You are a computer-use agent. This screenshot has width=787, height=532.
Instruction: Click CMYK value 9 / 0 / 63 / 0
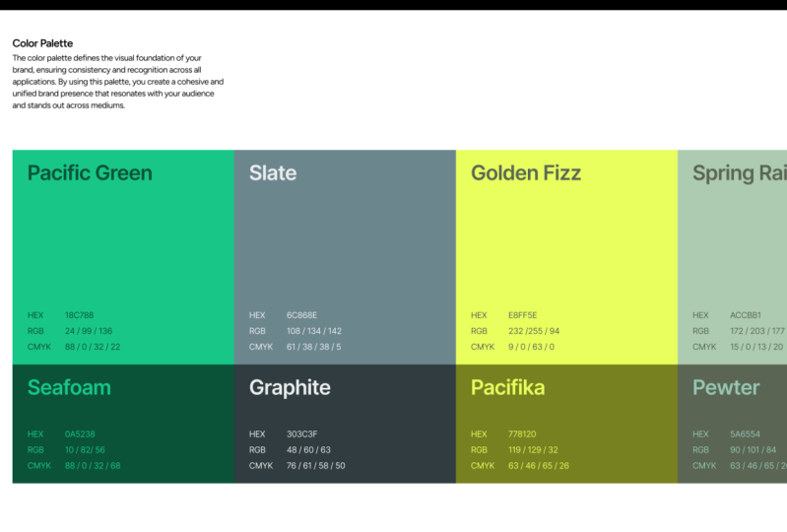[x=532, y=347]
